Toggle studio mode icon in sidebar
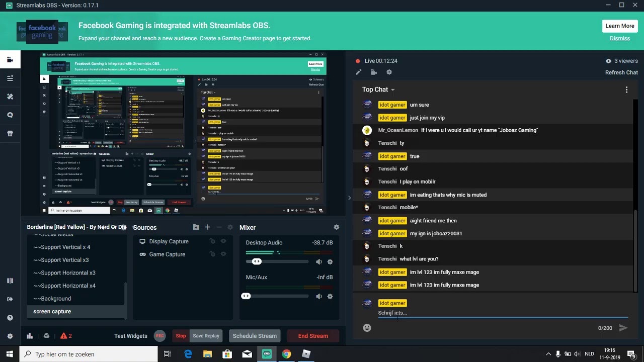This screenshot has height=362, width=644. click(x=10, y=281)
